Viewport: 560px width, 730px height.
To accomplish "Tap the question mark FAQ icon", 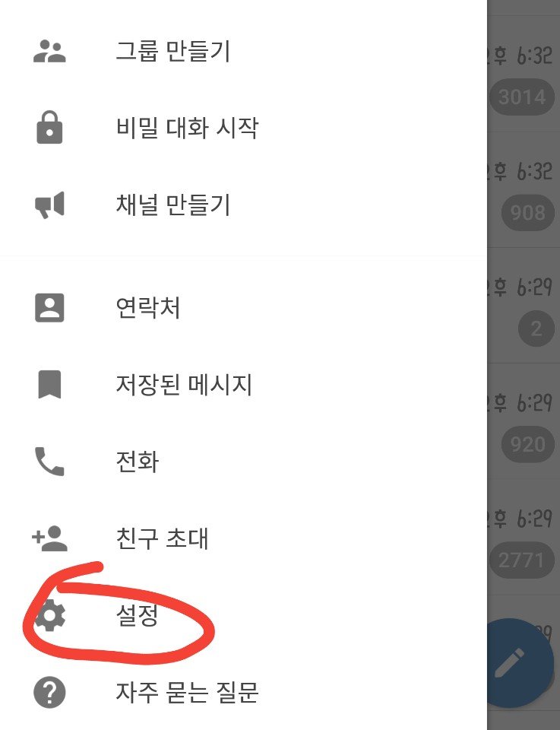I will point(49,692).
